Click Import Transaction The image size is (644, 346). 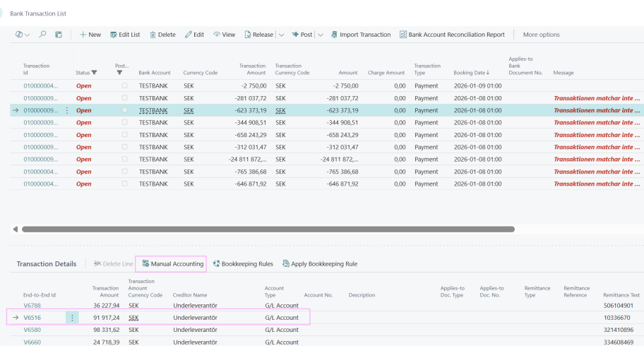[x=361, y=35]
